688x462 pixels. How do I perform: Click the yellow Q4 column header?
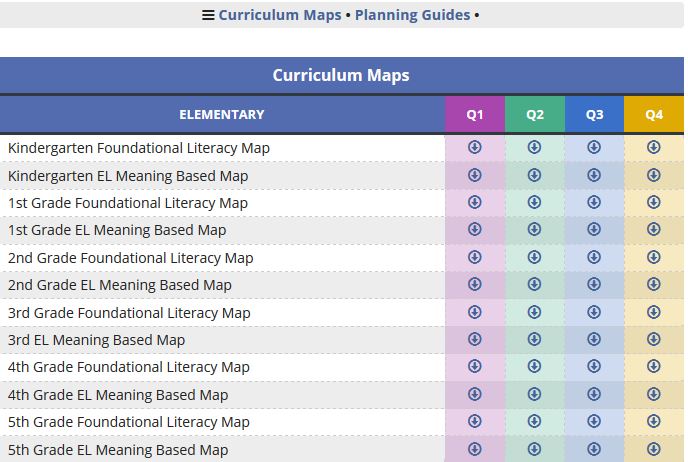click(x=654, y=115)
